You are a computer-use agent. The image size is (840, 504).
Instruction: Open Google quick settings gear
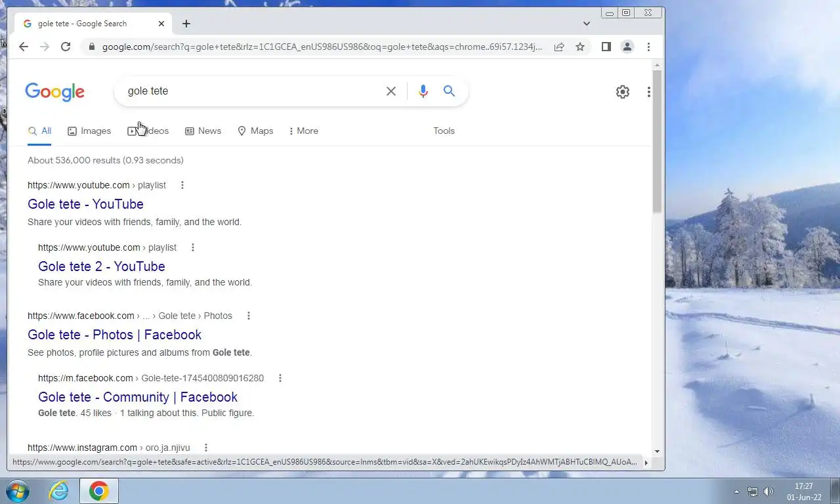623,92
